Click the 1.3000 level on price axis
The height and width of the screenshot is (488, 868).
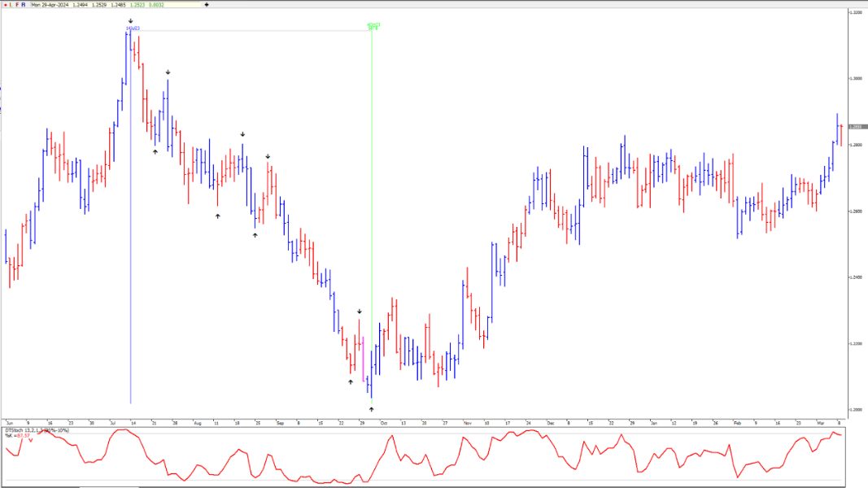tap(855, 78)
